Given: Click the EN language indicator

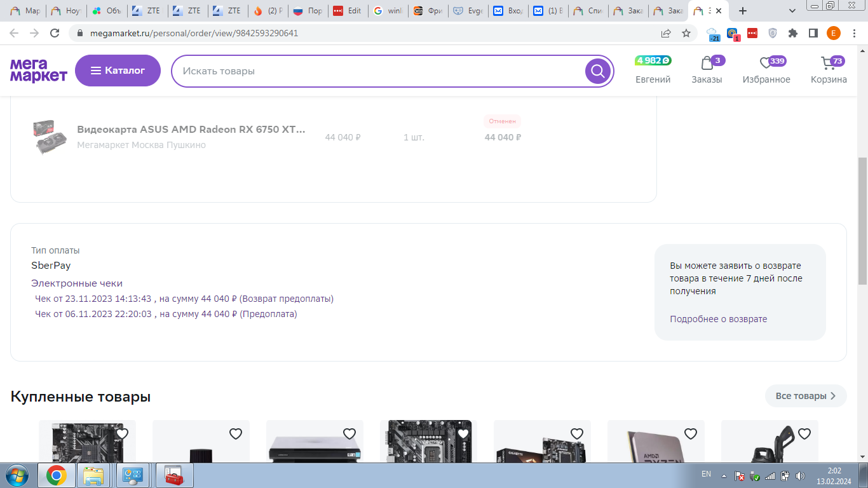Looking at the screenshot, I should (x=706, y=474).
